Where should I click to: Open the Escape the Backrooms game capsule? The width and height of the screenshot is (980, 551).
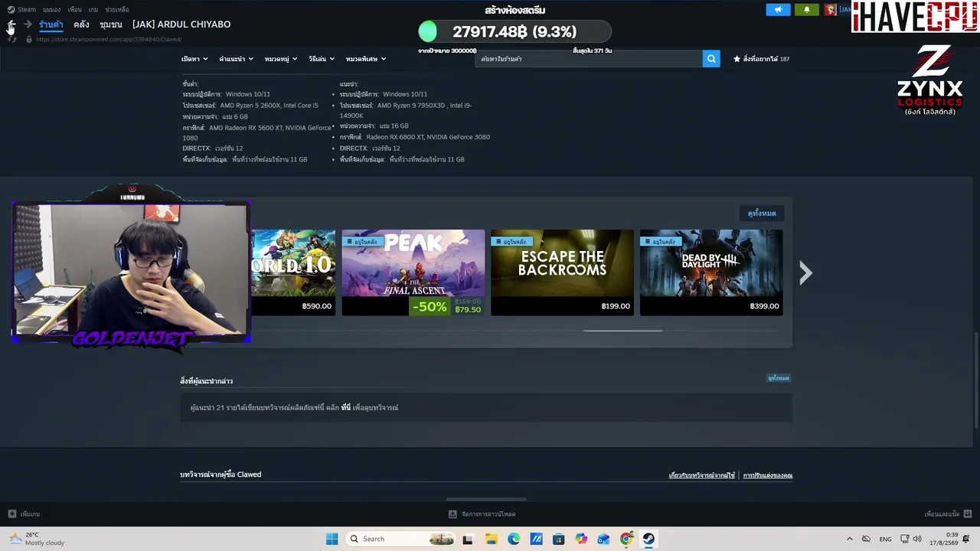tap(562, 272)
